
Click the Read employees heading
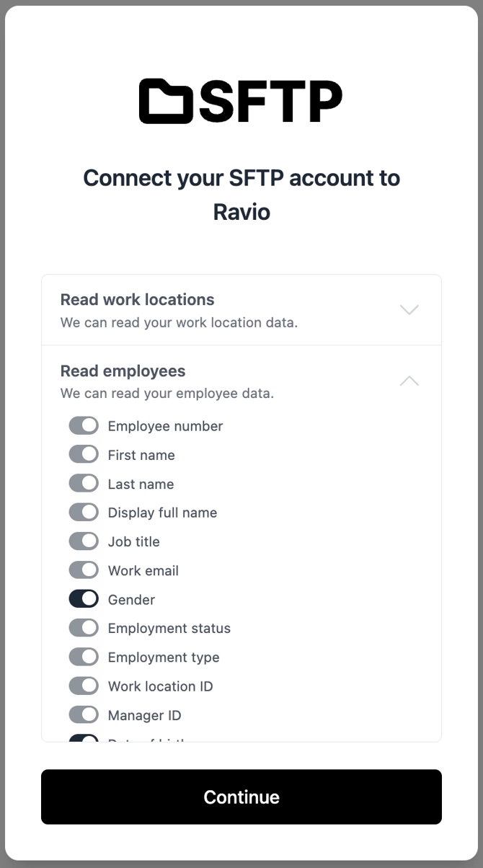pyautogui.click(x=123, y=371)
